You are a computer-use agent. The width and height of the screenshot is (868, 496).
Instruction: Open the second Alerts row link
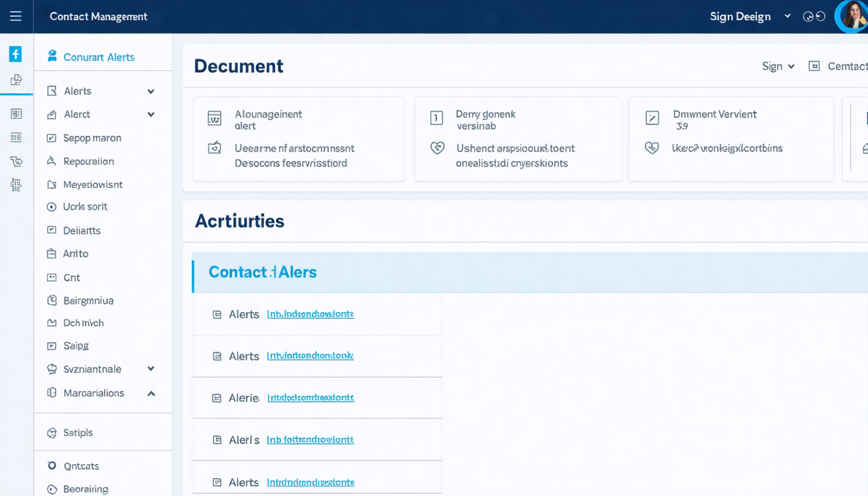pos(310,355)
